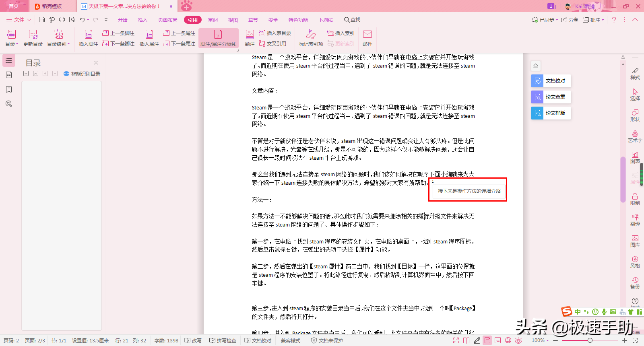The height and width of the screenshot is (346, 644).
Task: Click the 邮件 mail icon
Action: tap(367, 38)
